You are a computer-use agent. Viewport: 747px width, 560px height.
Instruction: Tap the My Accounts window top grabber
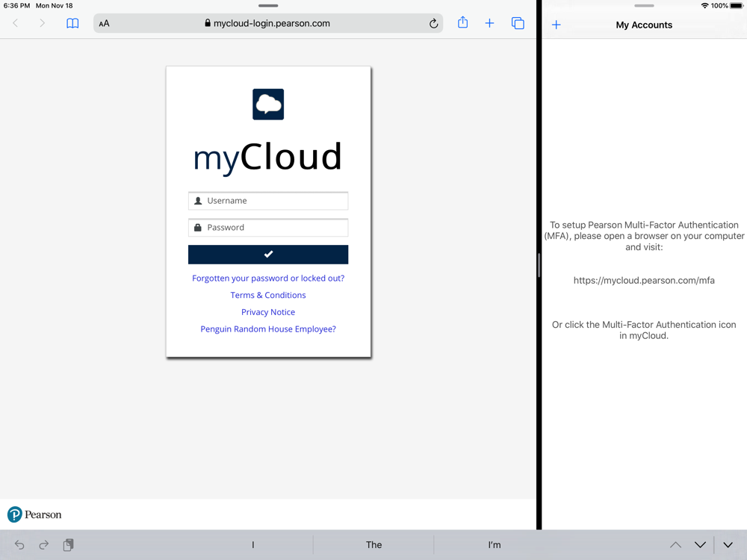pyautogui.click(x=644, y=6)
